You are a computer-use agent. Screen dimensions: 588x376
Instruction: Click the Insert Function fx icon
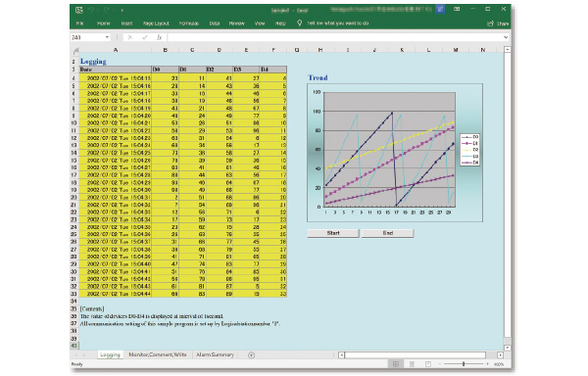[x=160, y=37]
